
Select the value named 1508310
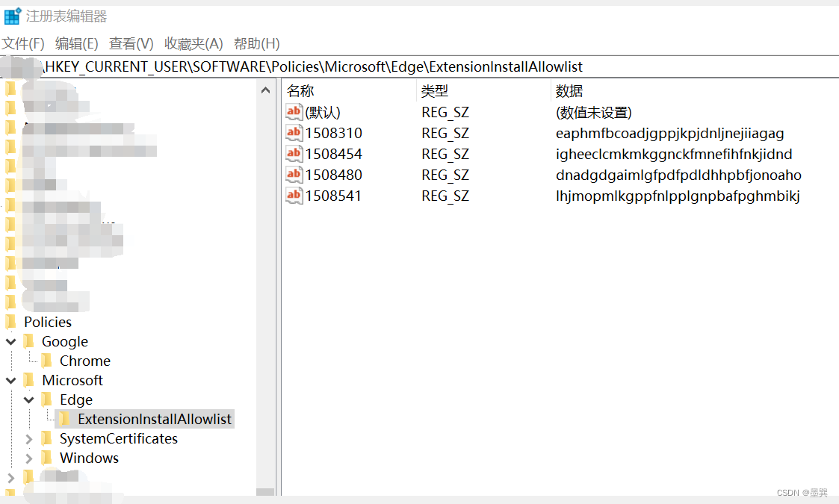(333, 133)
